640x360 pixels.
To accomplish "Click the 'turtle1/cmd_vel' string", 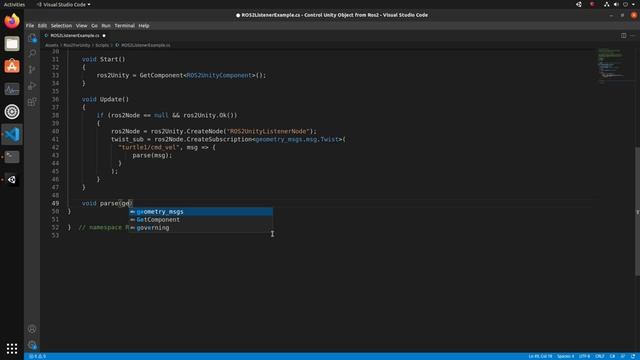I will pos(149,147).
